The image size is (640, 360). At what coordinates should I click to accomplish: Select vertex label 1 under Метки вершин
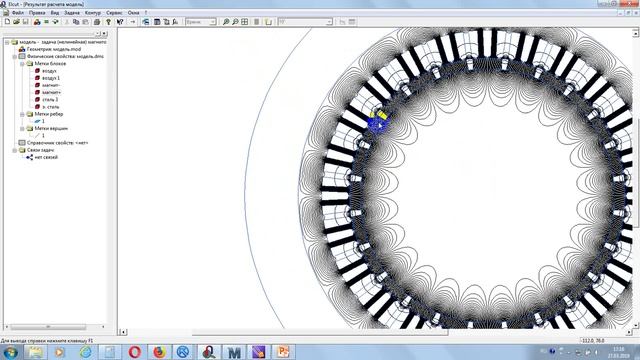point(43,136)
